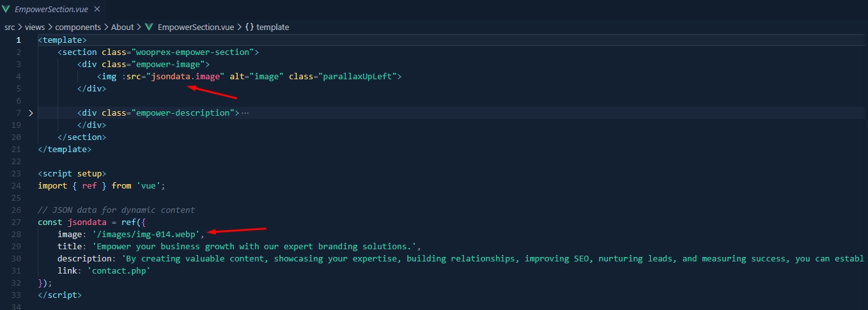The height and width of the screenshot is (310, 868).
Task: Expand folded code at line 7
Action: click(31, 113)
